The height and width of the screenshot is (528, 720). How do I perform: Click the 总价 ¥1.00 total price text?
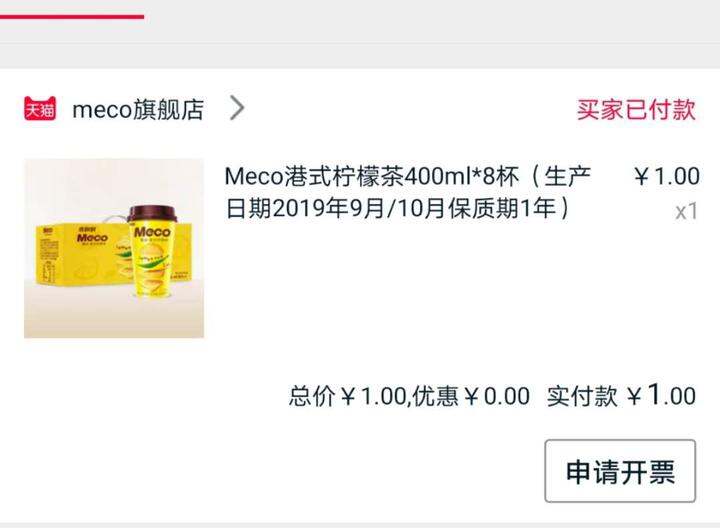[x=347, y=396]
